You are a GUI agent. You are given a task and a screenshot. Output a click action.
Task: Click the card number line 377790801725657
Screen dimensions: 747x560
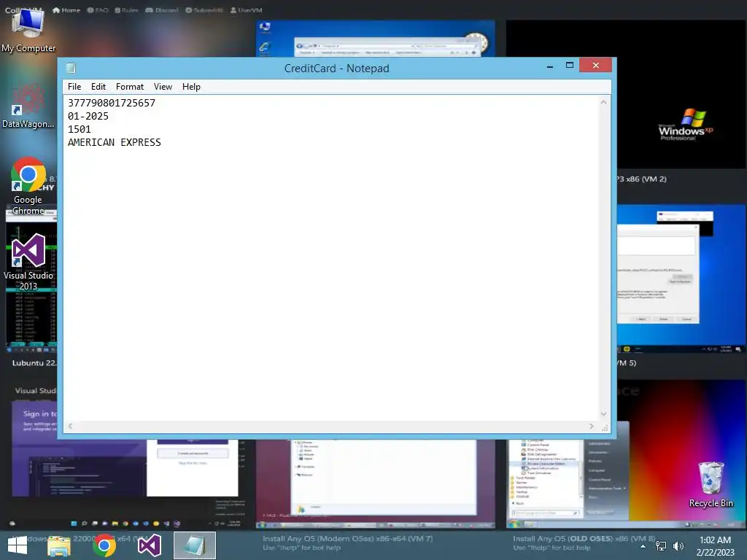112,103
